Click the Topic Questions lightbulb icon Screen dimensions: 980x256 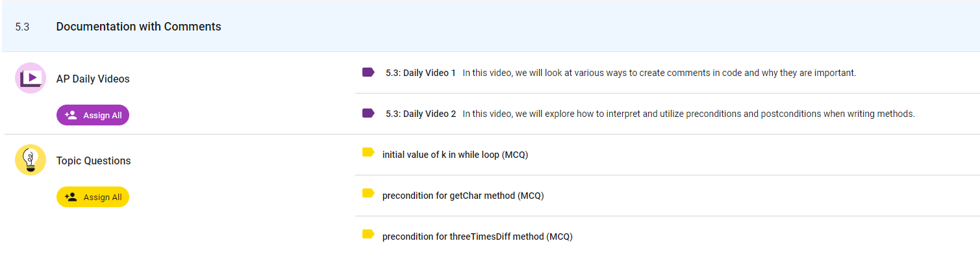(x=31, y=160)
